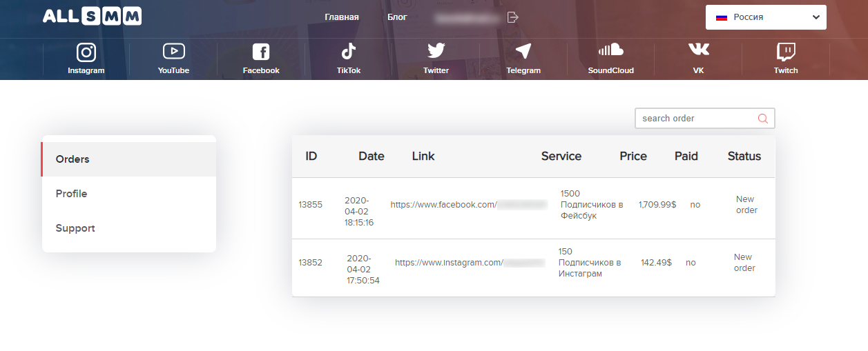
Task: Click the Service column header
Action: [x=561, y=157]
